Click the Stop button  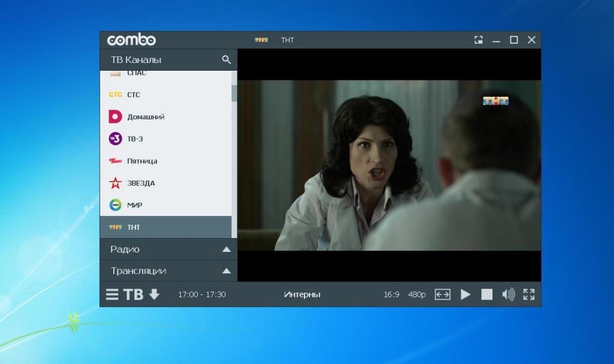pyautogui.click(x=487, y=294)
